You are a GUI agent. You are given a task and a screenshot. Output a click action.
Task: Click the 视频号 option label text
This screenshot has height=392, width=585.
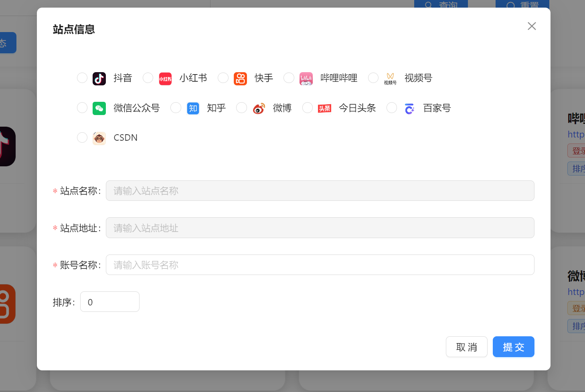419,78
